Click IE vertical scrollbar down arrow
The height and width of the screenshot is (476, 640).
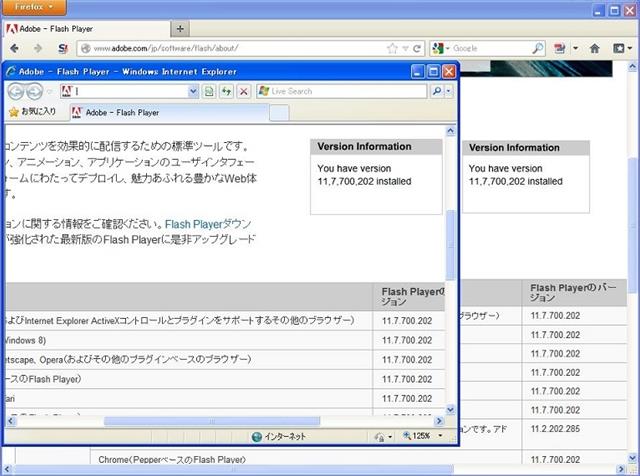click(450, 409)
